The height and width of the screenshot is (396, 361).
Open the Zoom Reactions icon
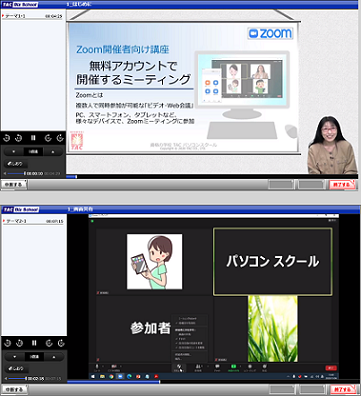coord(265,367)
